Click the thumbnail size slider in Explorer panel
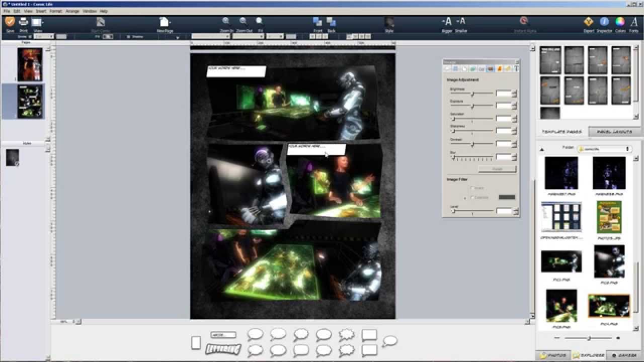 [x=588, y=338]
